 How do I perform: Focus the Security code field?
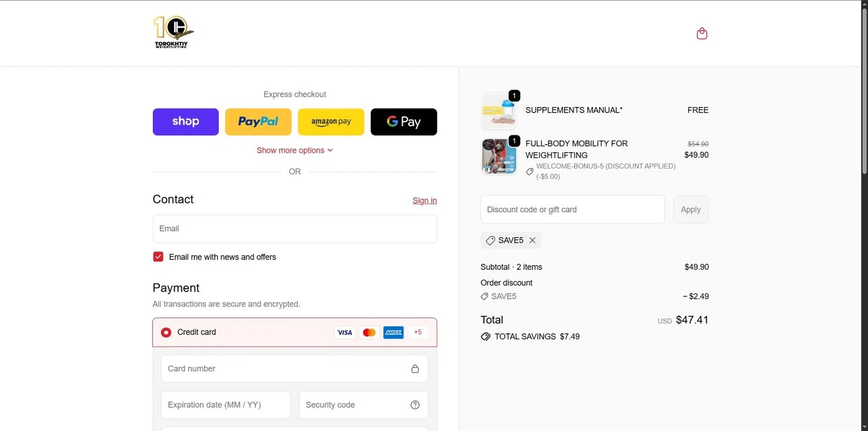[363, 405]
